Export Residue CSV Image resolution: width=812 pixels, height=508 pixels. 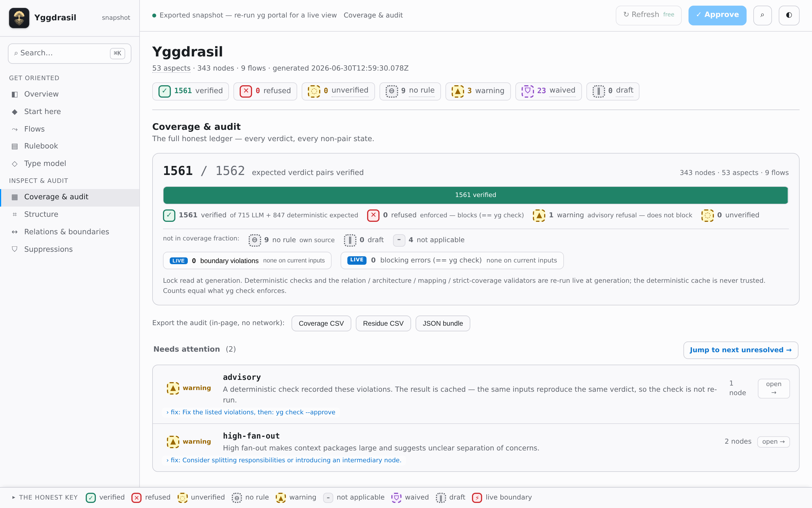pyautogui.click(x=383, y=323)
